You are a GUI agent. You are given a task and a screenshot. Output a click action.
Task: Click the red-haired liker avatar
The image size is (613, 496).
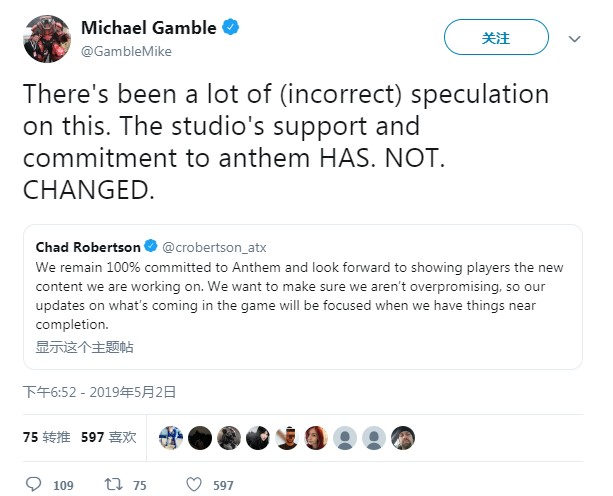pyautogui.click(x=316, y=437)
